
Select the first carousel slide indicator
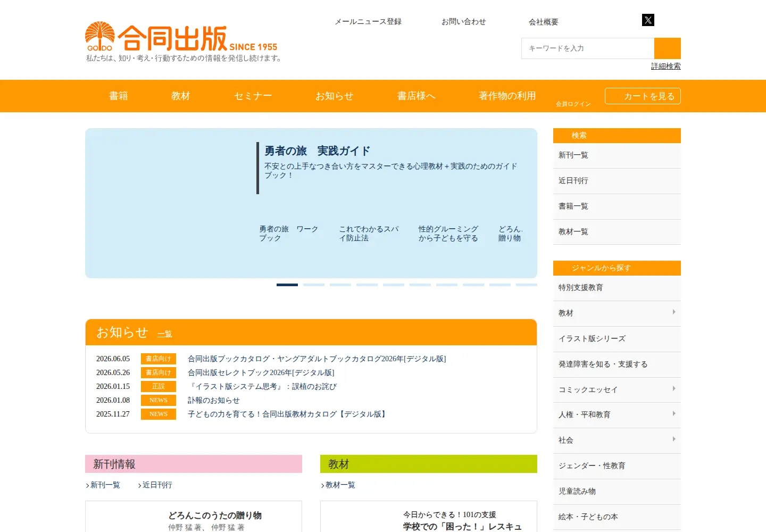click(x=287, y=285)
